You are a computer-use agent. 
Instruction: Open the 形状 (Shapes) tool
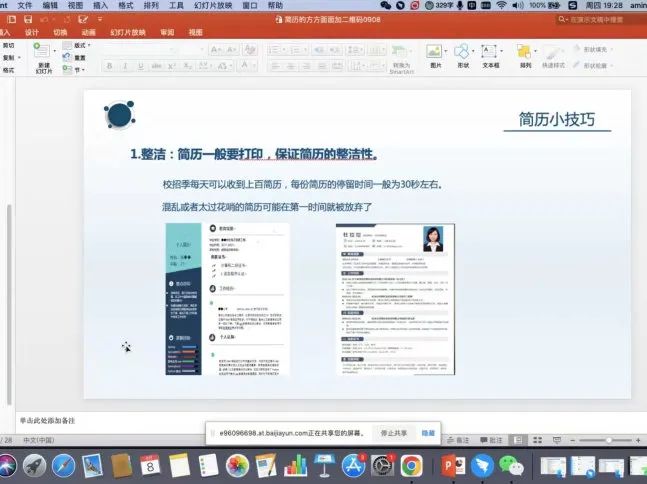click(x=462, y=54)
